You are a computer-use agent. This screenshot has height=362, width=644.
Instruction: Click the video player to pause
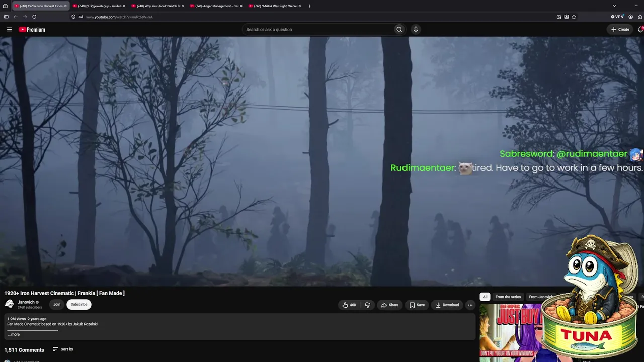(x=322, y=161)
